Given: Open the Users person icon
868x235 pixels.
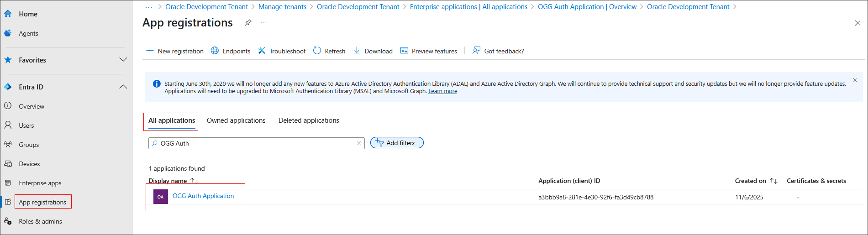Looking at the screenshot, I should coord(8,125).
